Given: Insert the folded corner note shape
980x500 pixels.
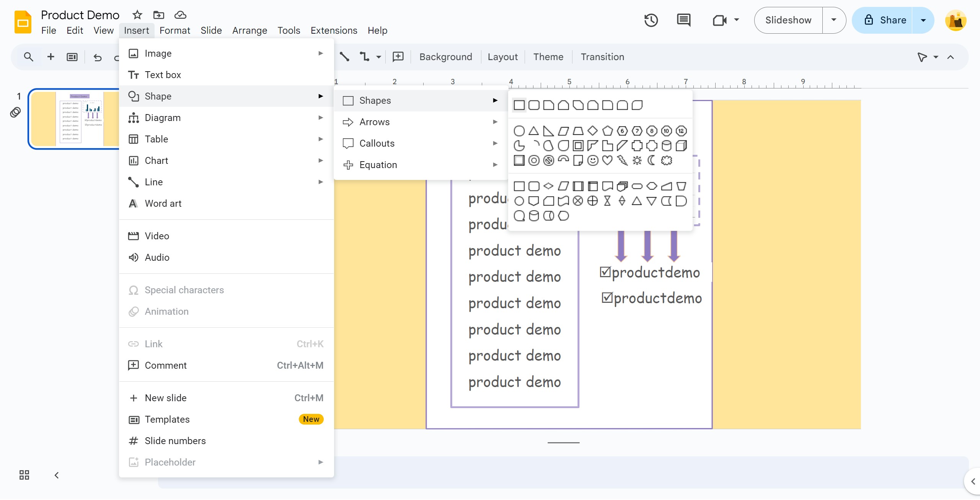Looking at the screenshot, I should 578,160.
